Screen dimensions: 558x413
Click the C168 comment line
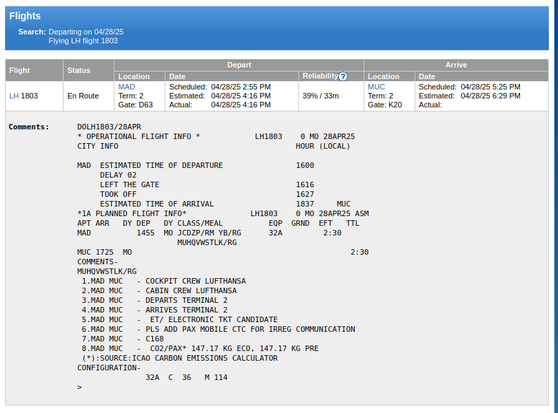[122, 338]
